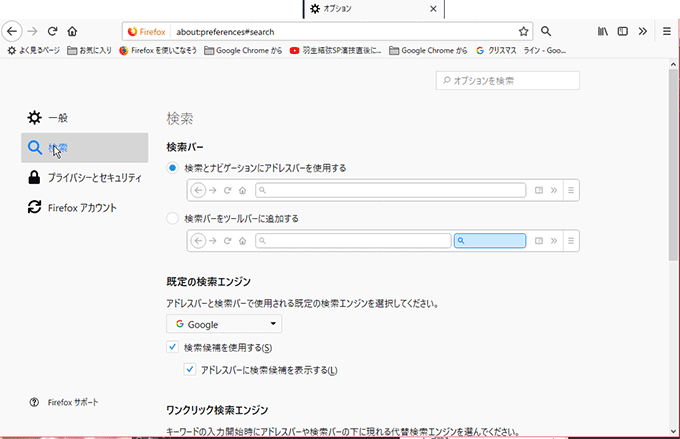
Task: Open the Google クリスマス bookmark
Action: [497, 50]
